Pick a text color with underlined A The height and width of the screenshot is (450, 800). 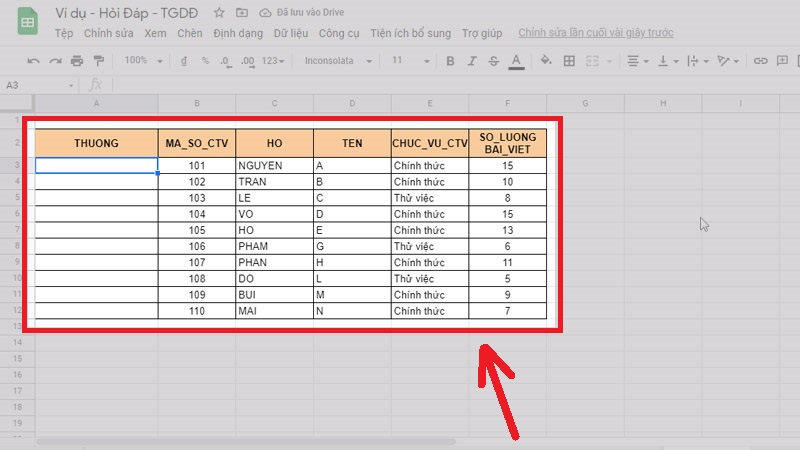[516, 61]
